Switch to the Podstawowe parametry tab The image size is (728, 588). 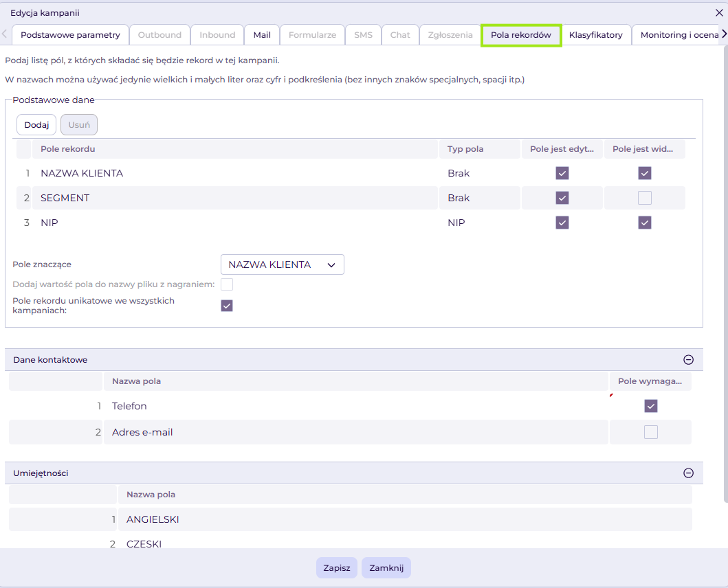(x=70, y=35)
